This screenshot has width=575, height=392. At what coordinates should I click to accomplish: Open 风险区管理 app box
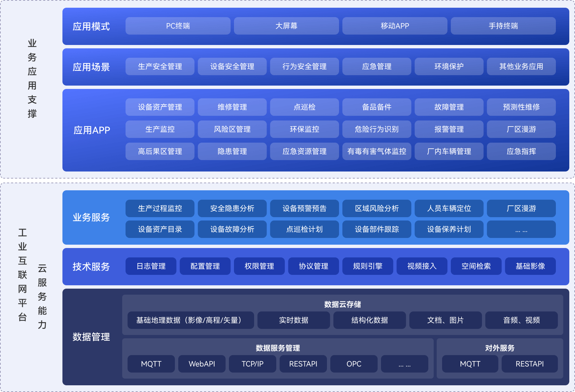pyautogui.click(x=232, y=129)
